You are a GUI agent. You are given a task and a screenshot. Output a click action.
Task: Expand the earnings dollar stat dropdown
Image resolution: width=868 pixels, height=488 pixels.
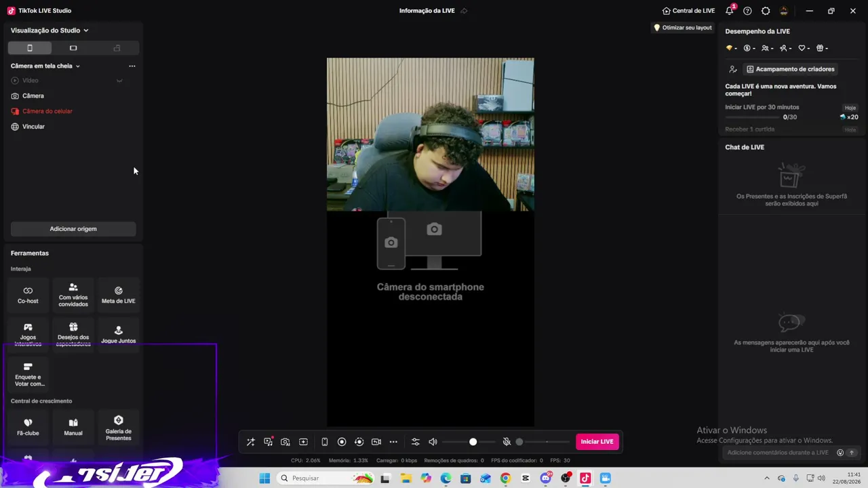(749, 48)
